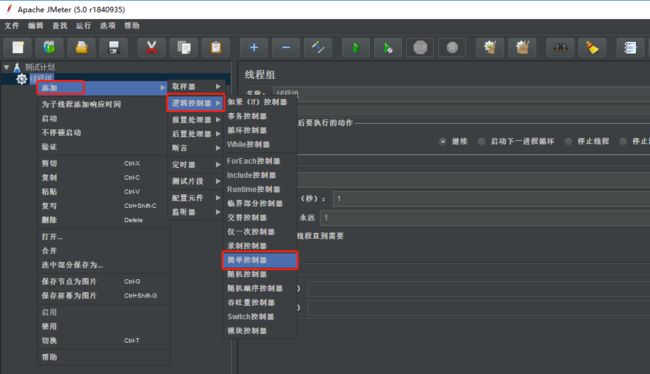Viewport: 650px width, 374px height.
Task: Expand the 测试片段 submenu
Action: coord(196,181)
